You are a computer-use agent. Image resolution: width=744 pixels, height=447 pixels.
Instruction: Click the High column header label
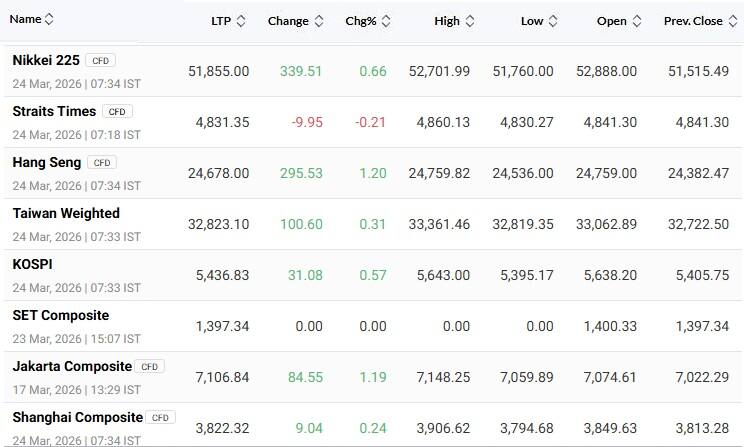click(x=447, y=21)
